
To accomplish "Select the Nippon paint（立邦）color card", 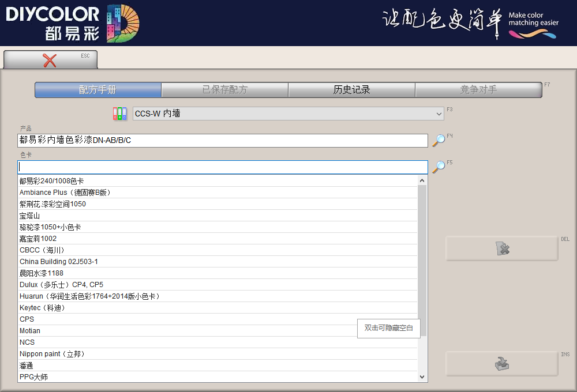I will pos(52,354).
